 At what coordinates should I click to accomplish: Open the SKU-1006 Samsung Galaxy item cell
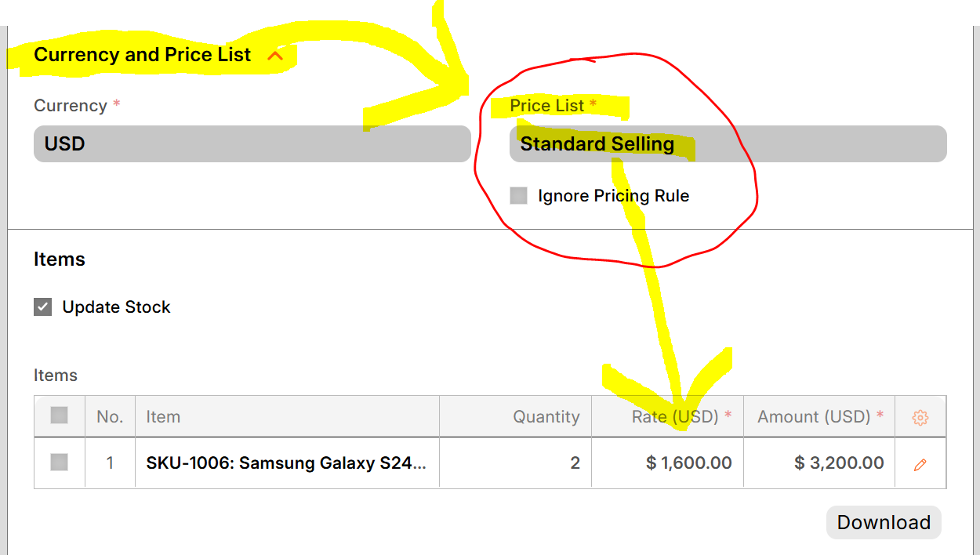point(286,463)
